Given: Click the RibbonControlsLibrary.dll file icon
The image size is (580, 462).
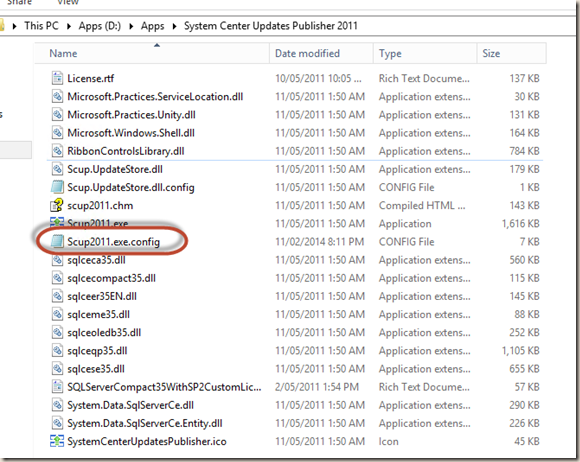Looking at the screenshot, I should [x=57, y=151].
